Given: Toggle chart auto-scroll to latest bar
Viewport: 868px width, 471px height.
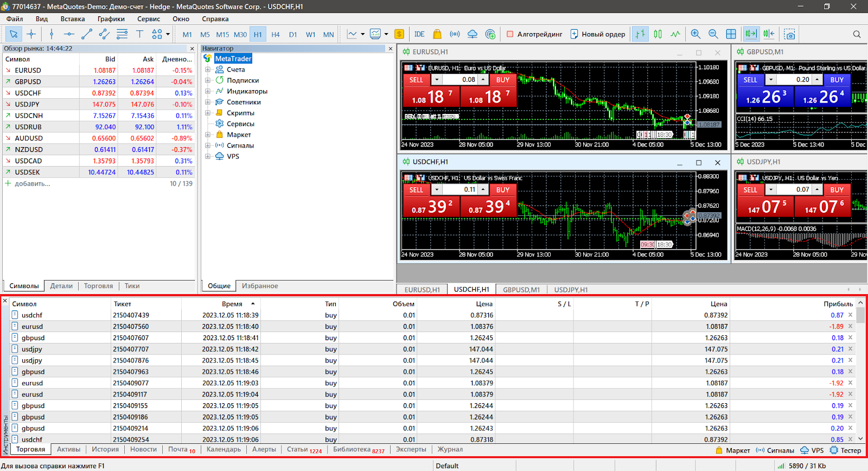Looking at the screenshot, I should [x=751, y=34].
